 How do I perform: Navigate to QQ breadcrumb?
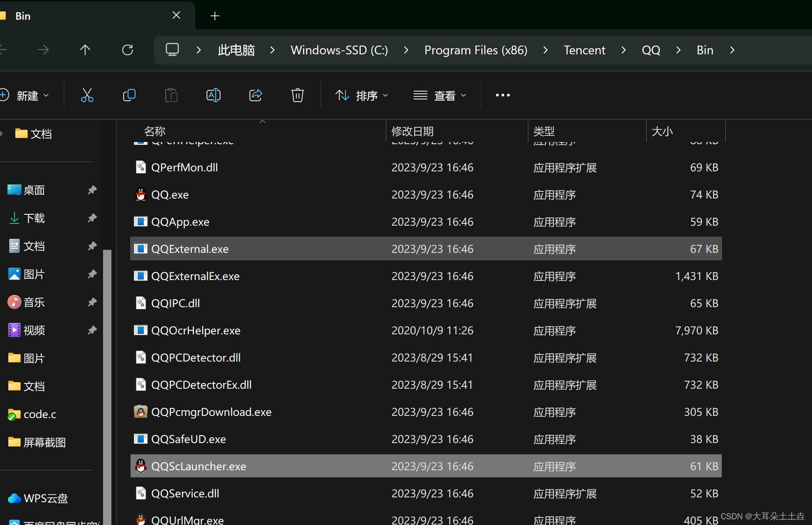click(651, 50)
